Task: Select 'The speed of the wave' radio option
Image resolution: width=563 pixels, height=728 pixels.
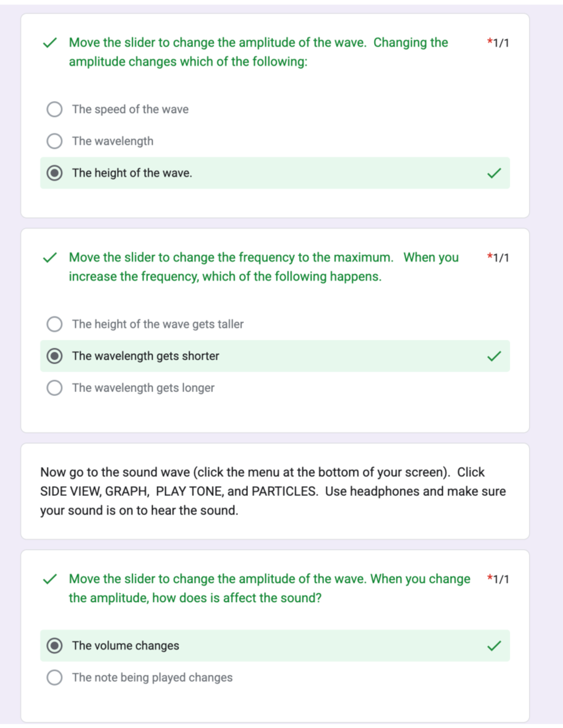Action: coord(54,109)
